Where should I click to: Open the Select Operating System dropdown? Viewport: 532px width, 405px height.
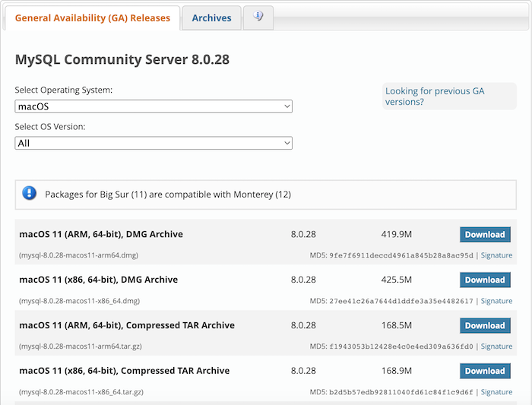[x=154, y=106]
